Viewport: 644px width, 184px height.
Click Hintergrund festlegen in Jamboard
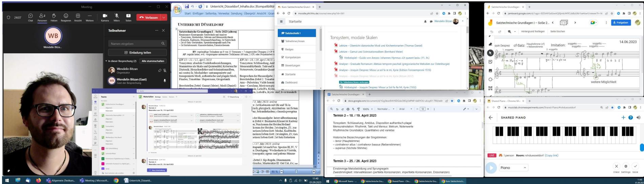point(533,31)
